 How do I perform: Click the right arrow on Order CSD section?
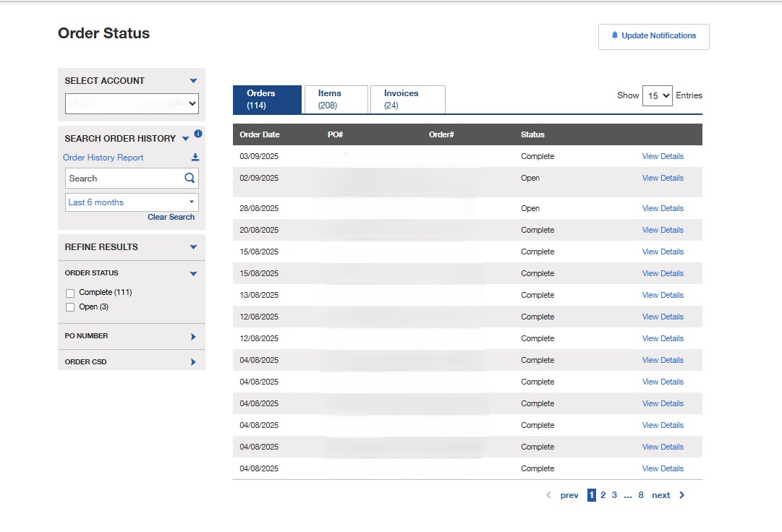click(194, 361)
